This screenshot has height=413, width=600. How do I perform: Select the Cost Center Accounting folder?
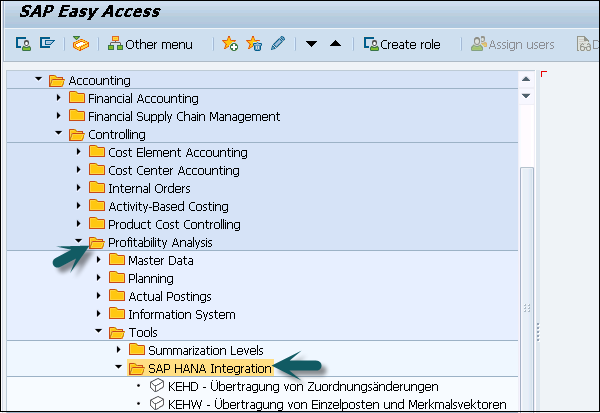click(x=173, y=170)
